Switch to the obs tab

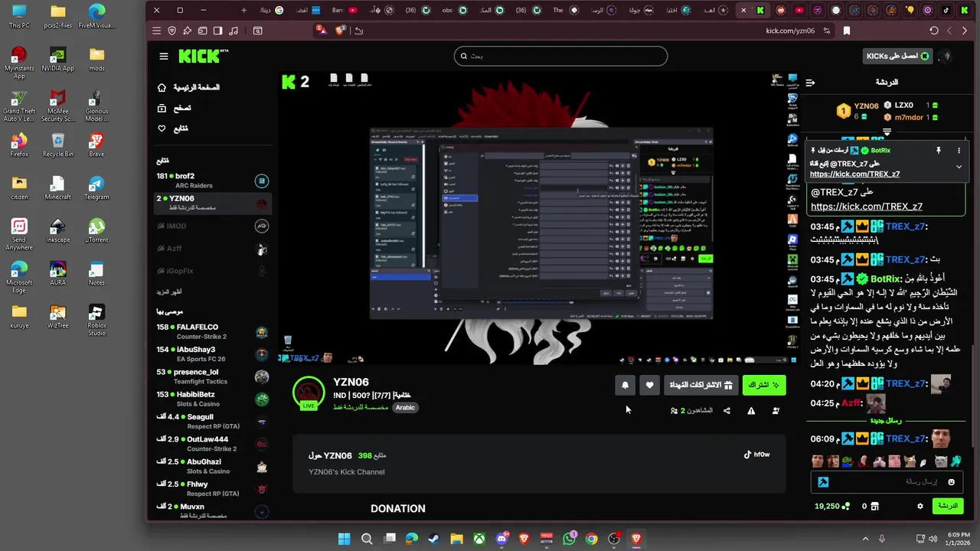click(456, 10)
